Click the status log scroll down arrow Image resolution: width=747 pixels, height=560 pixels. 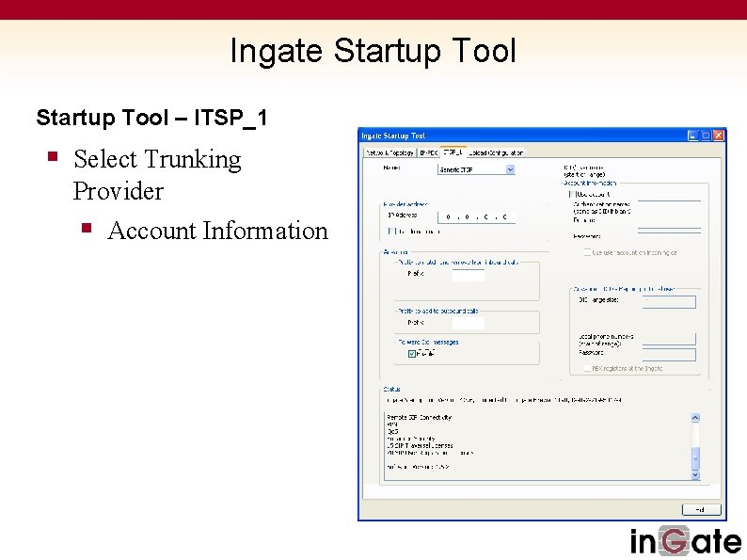[695, 474]
